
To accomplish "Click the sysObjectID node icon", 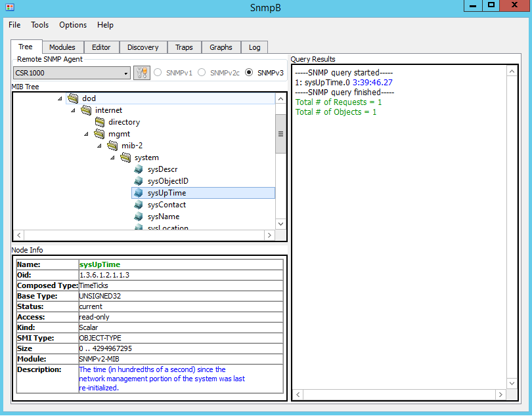I will (x=139, y=180).
